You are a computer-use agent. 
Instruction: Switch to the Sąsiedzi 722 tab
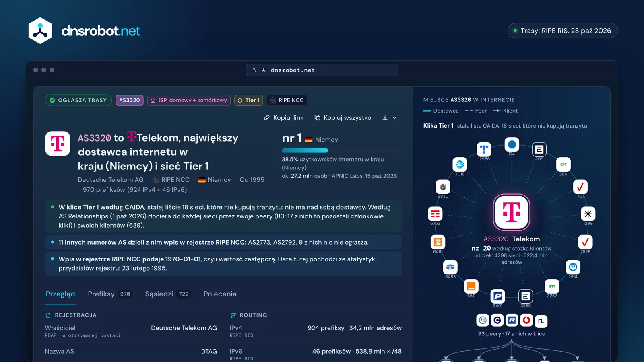(x=167, y=294)
